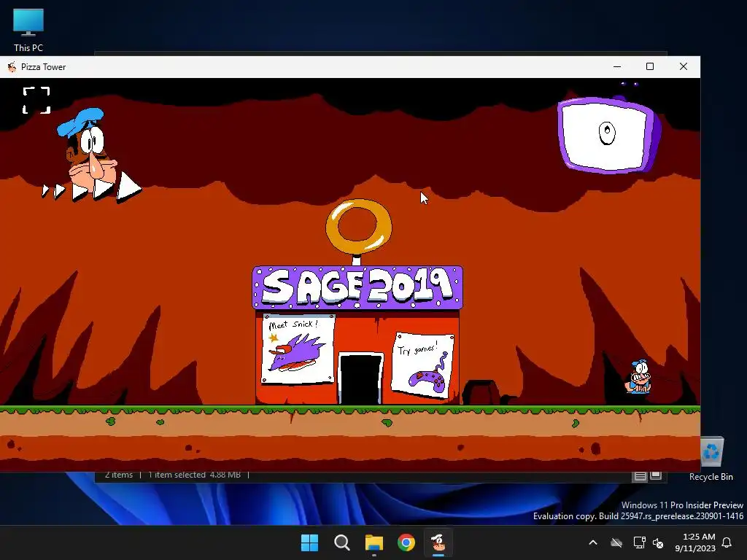Open the clock and date flyout

click(x=695, y=542)
